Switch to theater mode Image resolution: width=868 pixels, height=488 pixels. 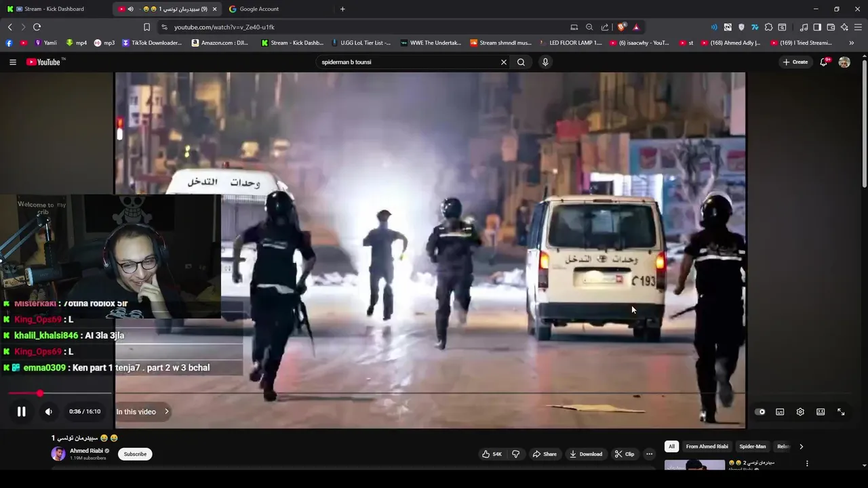pyautogui.click(x=821, y=411)
